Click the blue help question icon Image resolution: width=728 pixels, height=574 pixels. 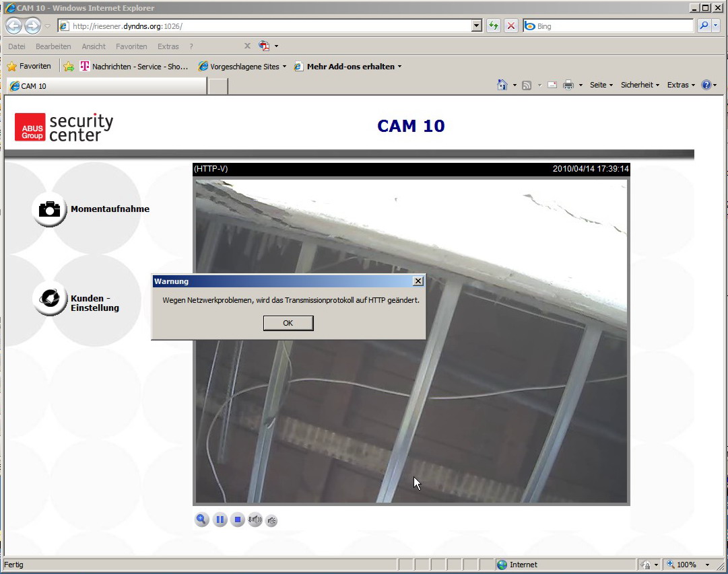(x=706, y=85)
